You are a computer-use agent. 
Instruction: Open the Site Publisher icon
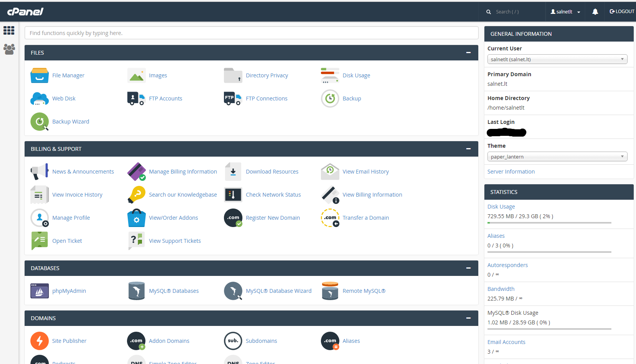[40, 341]
